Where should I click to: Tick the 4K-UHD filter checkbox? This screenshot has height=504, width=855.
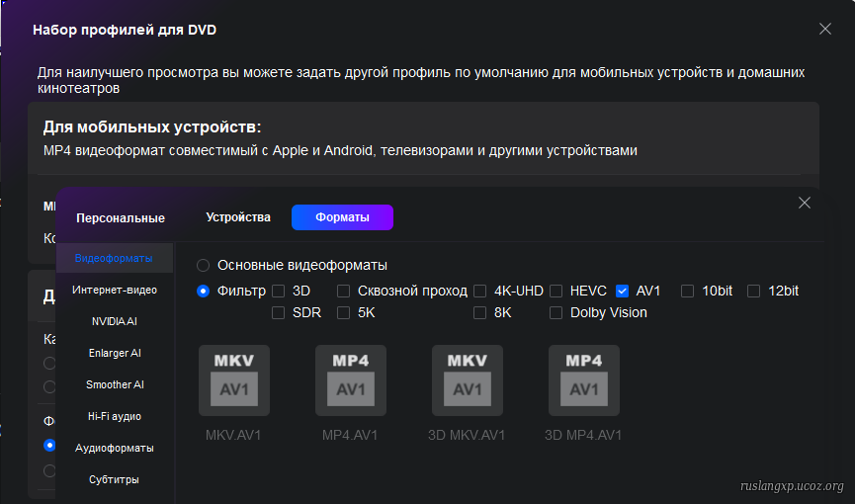click(479, 292)
